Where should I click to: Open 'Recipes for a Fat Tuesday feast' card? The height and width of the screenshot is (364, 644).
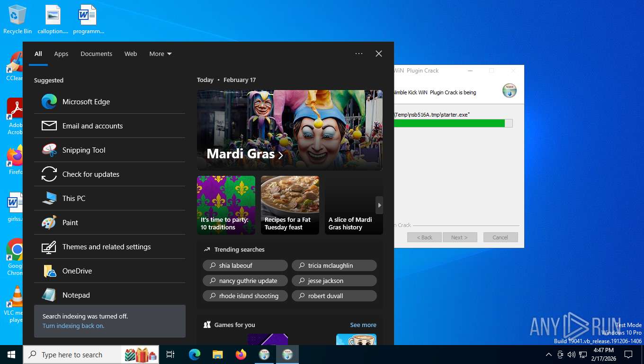pyautogui.click(x=290, y=205)
